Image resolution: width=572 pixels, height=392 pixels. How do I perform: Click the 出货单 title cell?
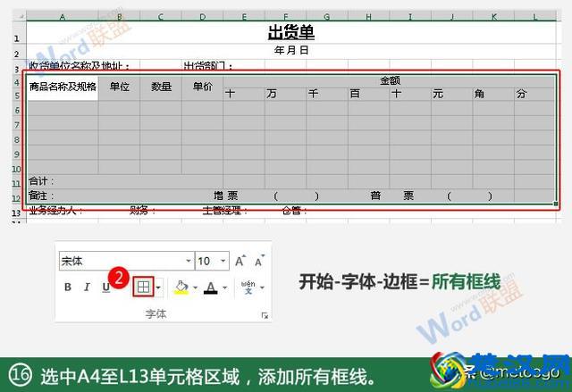291,33
